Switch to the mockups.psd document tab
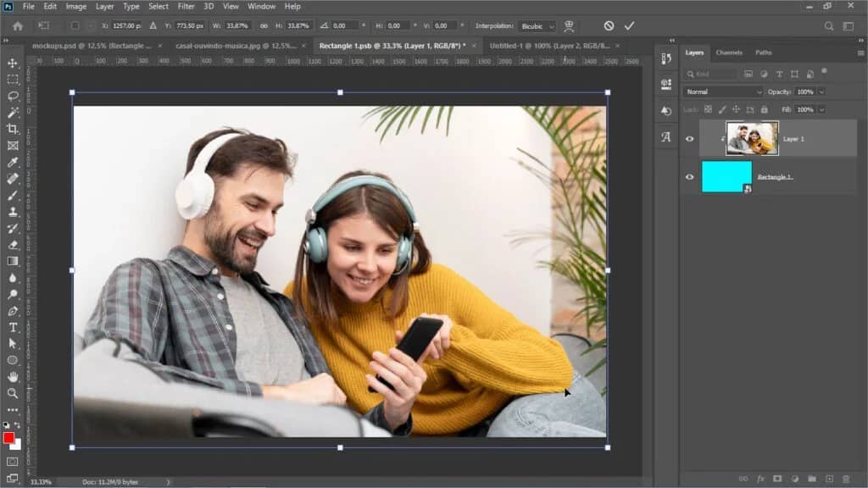 pos(92,46)
